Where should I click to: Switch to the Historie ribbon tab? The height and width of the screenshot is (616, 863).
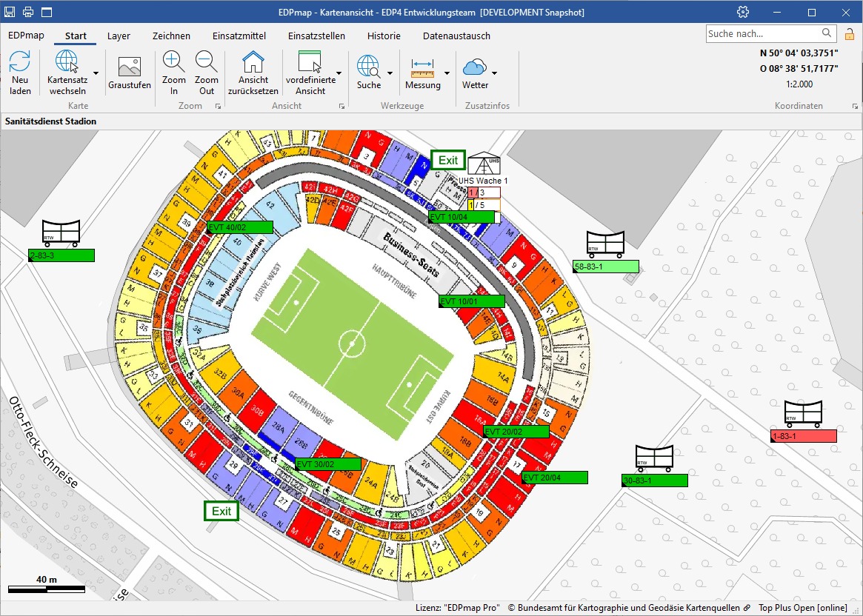[x=384, y=36]
